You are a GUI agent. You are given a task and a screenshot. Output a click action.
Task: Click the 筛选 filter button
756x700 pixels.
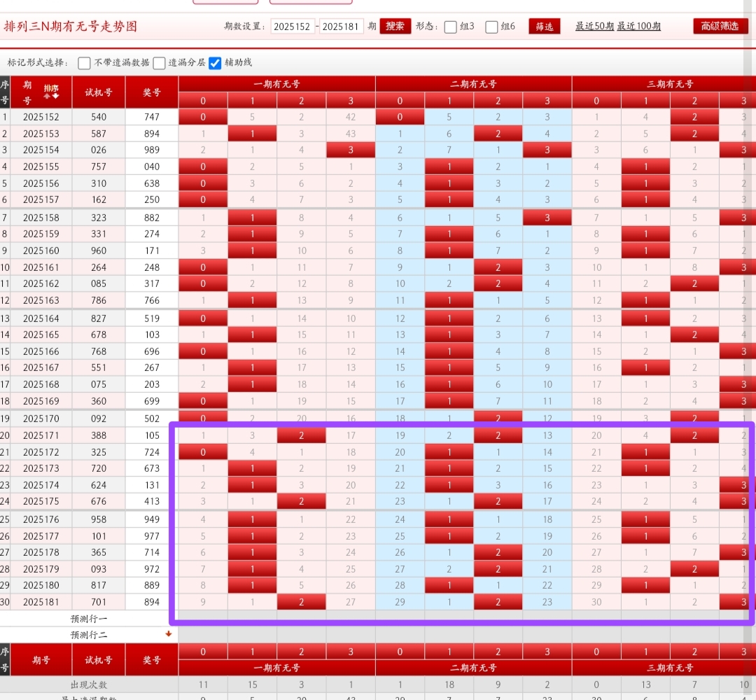coord(544,27)
